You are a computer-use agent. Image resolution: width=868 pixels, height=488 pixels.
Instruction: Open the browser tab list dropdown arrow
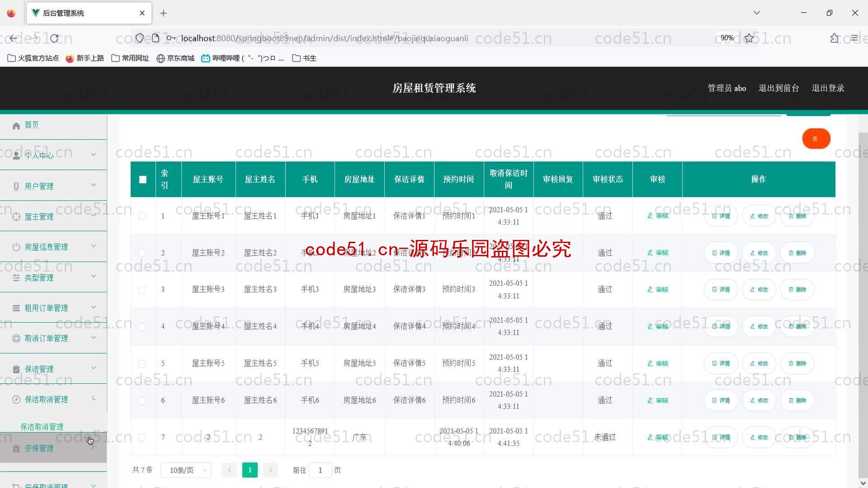pyautogui.click(x=756, y=13)
